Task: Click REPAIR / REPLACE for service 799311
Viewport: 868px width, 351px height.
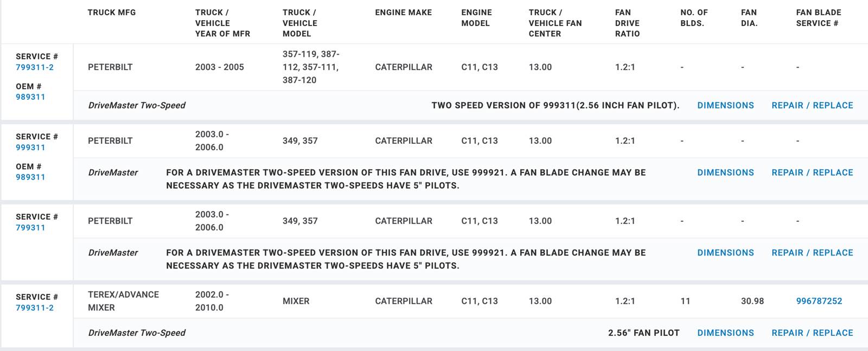Action: pos(812,253)
